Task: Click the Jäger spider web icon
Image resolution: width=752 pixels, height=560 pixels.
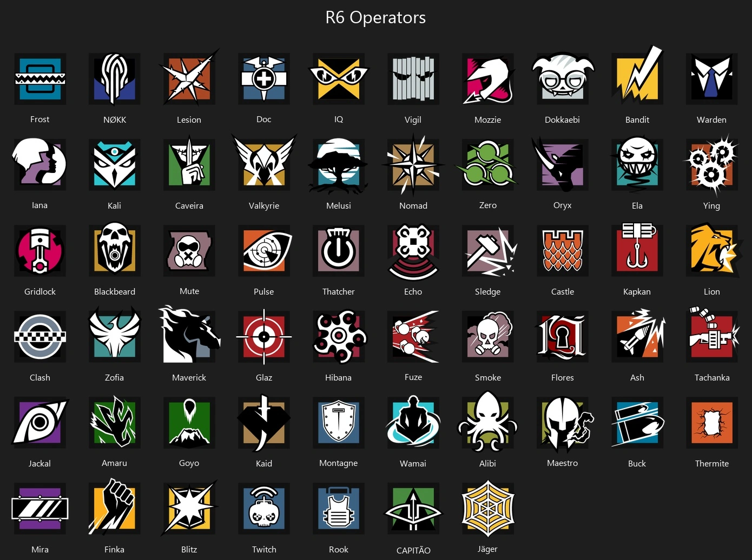Action: tap(488, 508)
